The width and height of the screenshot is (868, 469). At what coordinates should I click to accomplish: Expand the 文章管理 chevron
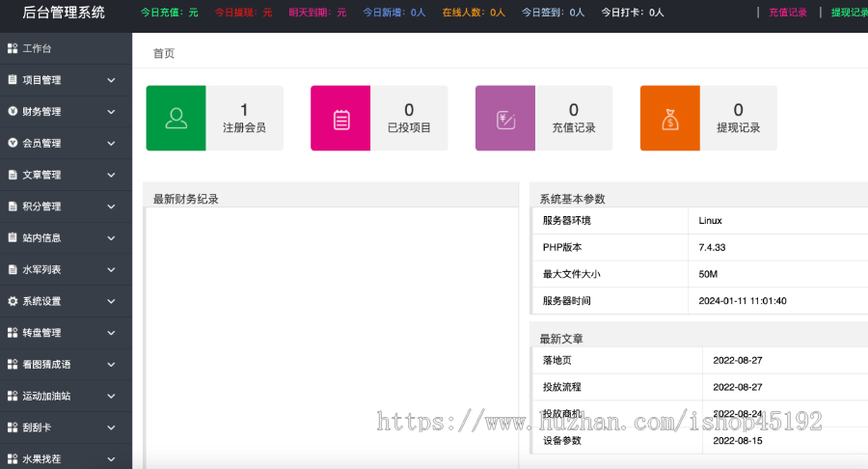[111, 175]
